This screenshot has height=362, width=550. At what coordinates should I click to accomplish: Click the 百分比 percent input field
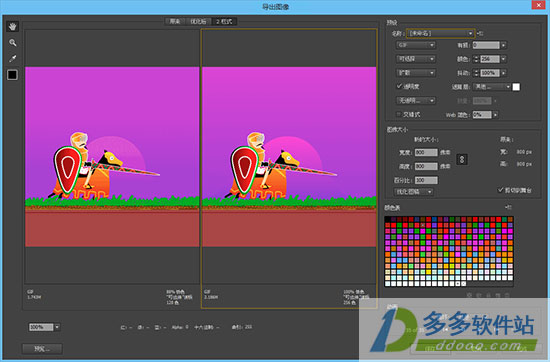click(426, 180)
